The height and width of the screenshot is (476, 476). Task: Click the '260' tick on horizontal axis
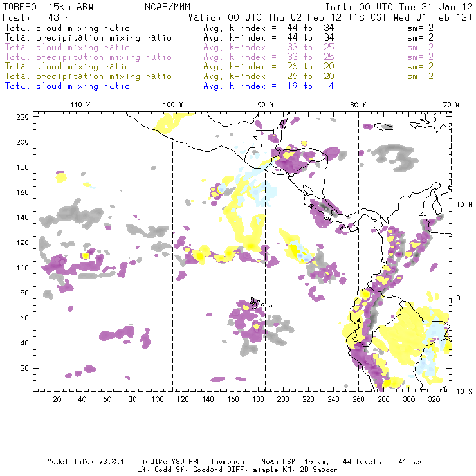(x=358, y=399)
